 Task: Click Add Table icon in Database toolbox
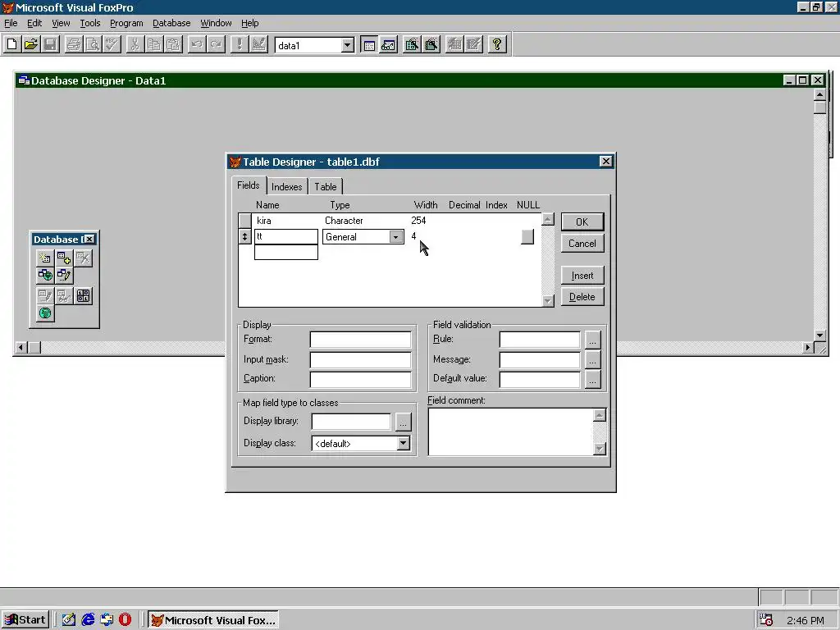(x=64, y=258)
